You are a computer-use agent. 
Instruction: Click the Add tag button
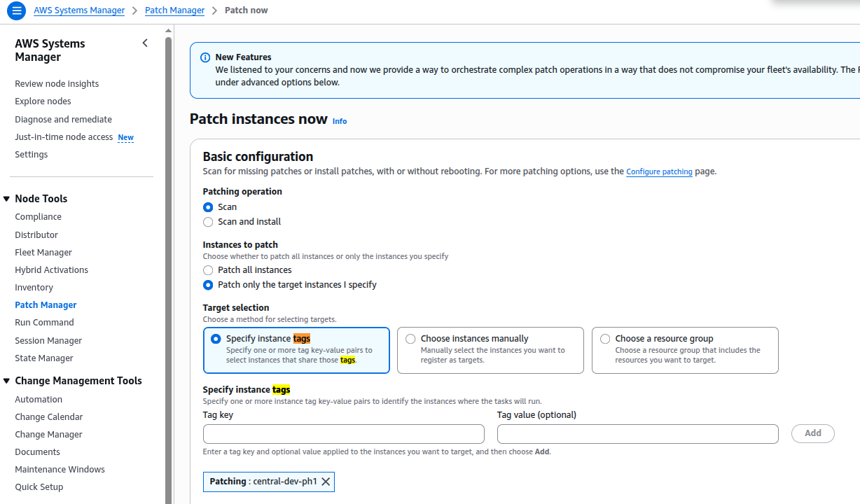[812, 433]
